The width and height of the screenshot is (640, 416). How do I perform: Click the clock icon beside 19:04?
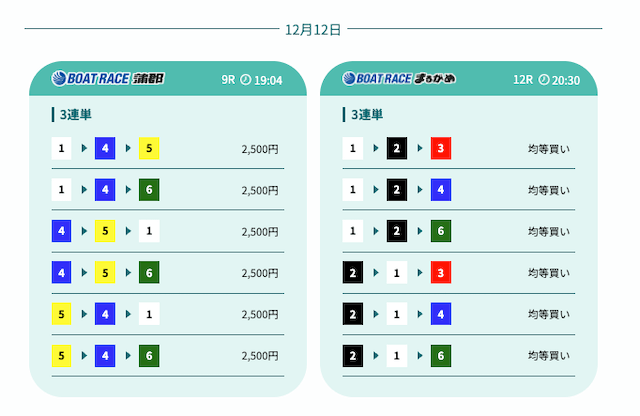[x=245, y=80]
